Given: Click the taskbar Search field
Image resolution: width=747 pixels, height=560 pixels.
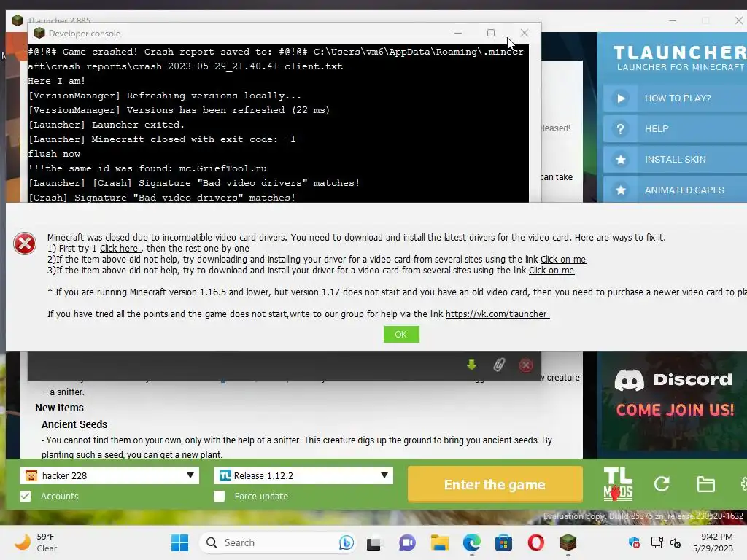Looking at the screenshot, I should (278, 542).
